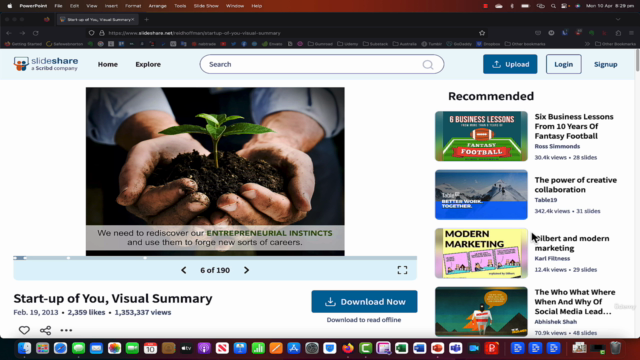Focus the SlideShare Search field

pos(322,64)
